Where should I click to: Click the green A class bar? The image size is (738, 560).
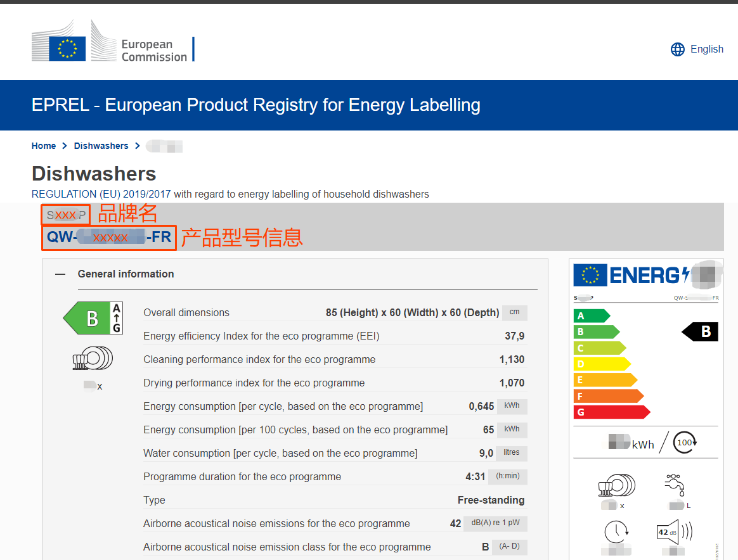point(591,315)
